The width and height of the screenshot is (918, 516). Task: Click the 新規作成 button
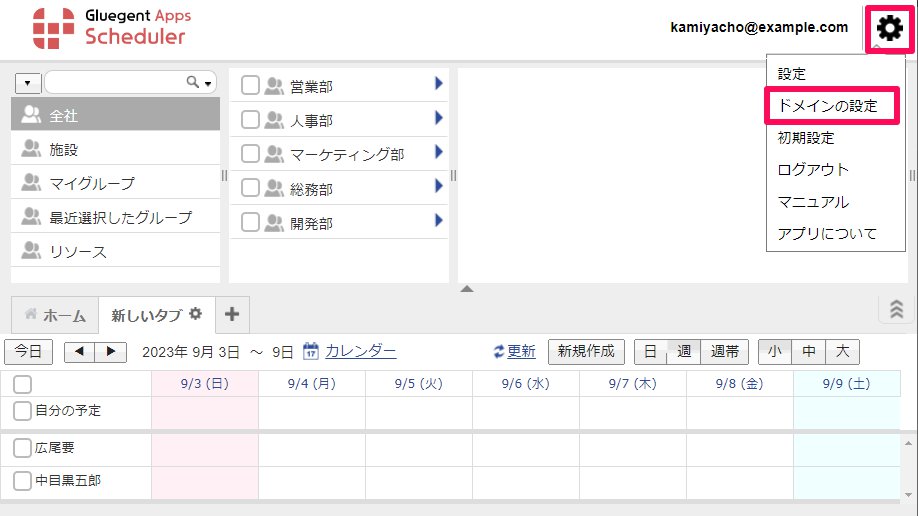click(x=586, y=352)
